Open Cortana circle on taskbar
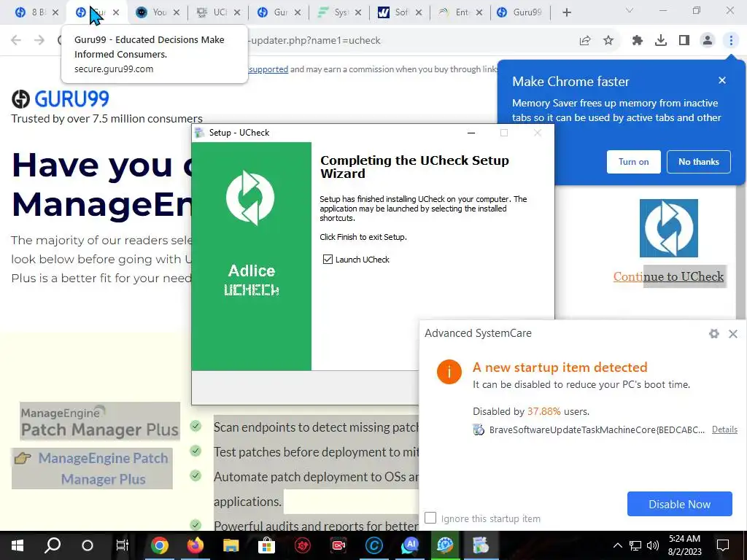This screenshot has width=747, height=560. click(x=88, y=545)
